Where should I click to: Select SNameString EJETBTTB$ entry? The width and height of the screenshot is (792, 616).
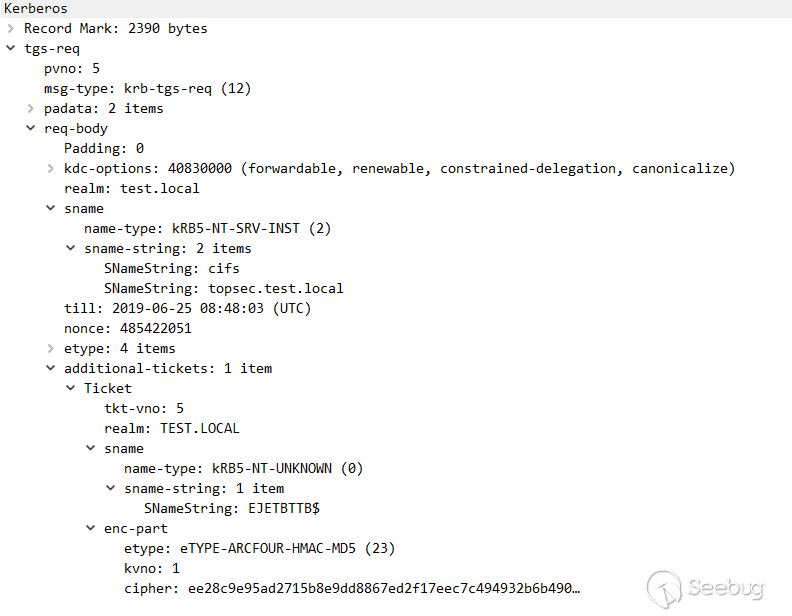coord(231,508)
